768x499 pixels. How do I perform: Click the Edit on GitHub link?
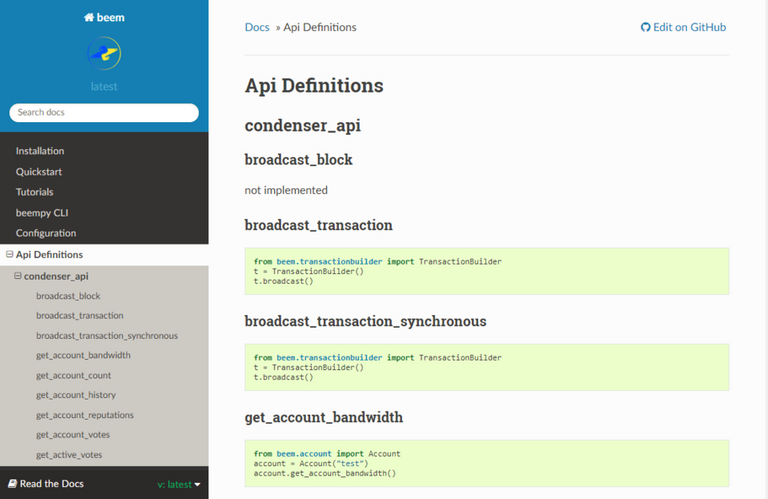[x=689, y=27]
